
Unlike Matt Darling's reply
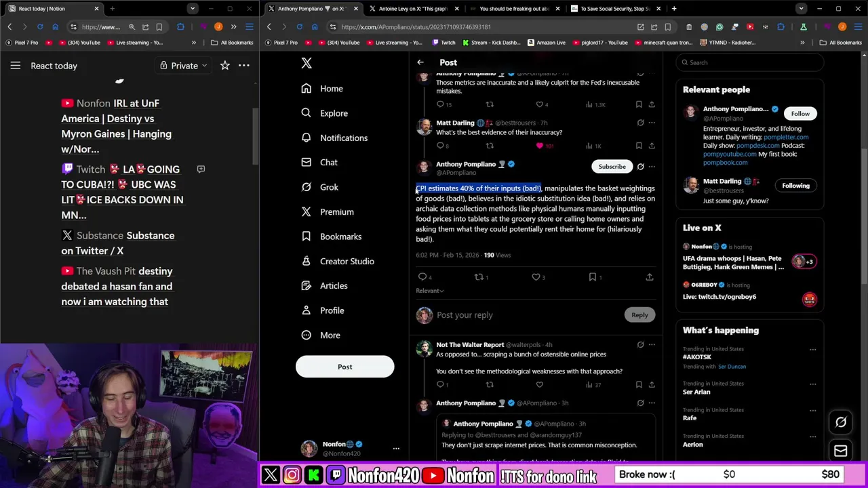pyautogui.click(x=540, y=146)
